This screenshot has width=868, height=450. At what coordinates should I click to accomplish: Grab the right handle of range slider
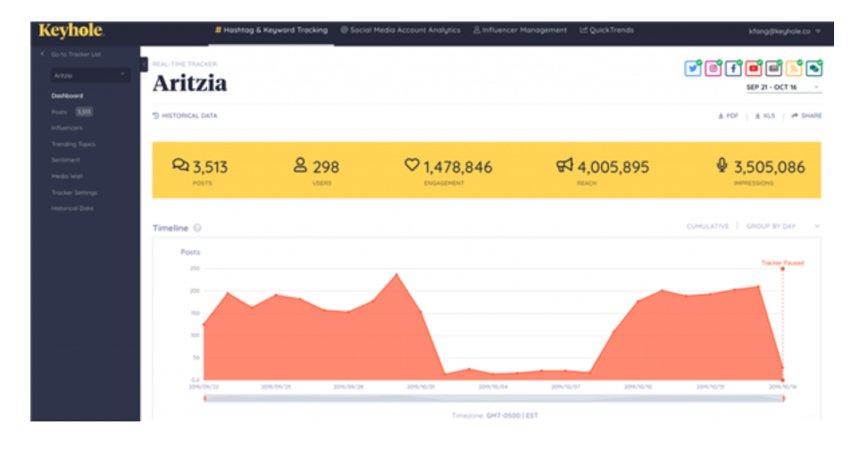[783, 398]
